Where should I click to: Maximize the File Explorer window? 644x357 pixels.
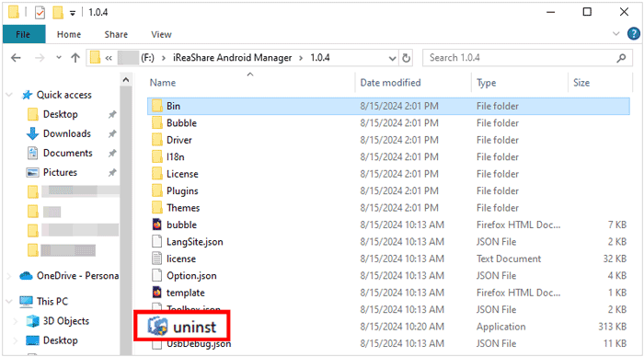pos(587,12)
